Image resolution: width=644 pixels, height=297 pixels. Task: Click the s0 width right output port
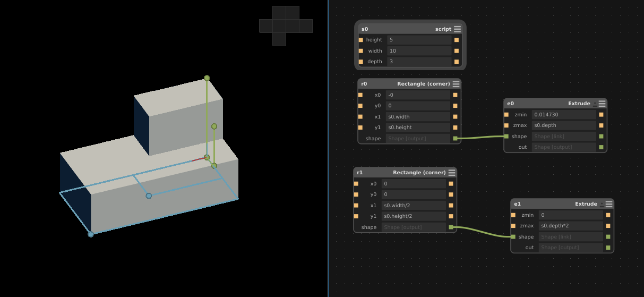(x=457, y=51)
